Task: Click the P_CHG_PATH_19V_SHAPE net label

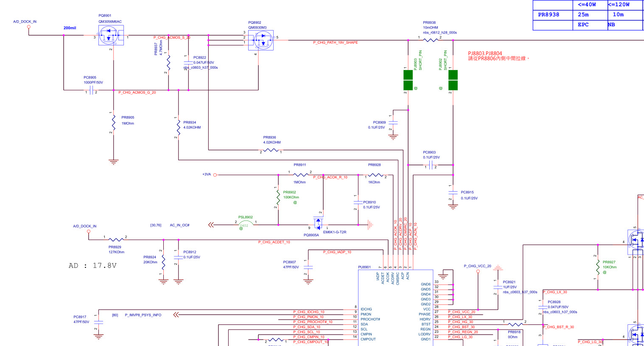Action: coord(336,42)
